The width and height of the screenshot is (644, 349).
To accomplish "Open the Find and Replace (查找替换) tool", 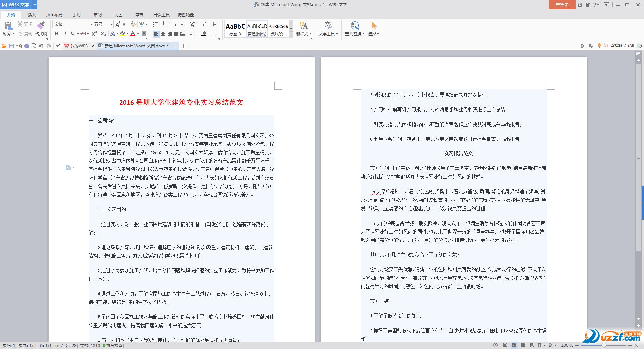I will point(355,29).
